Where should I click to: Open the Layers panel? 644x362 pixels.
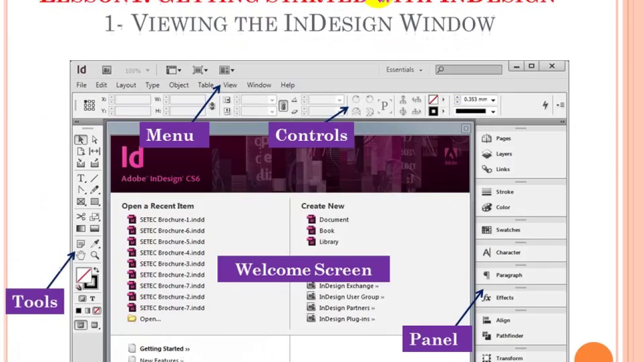point(498,154)
